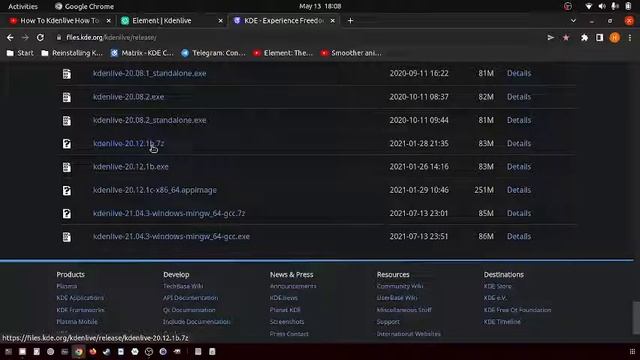This screenshot has width=640, height=360.
Task: Open the Reinstalling K... bookmark folder
Action: tap(72, 53)
